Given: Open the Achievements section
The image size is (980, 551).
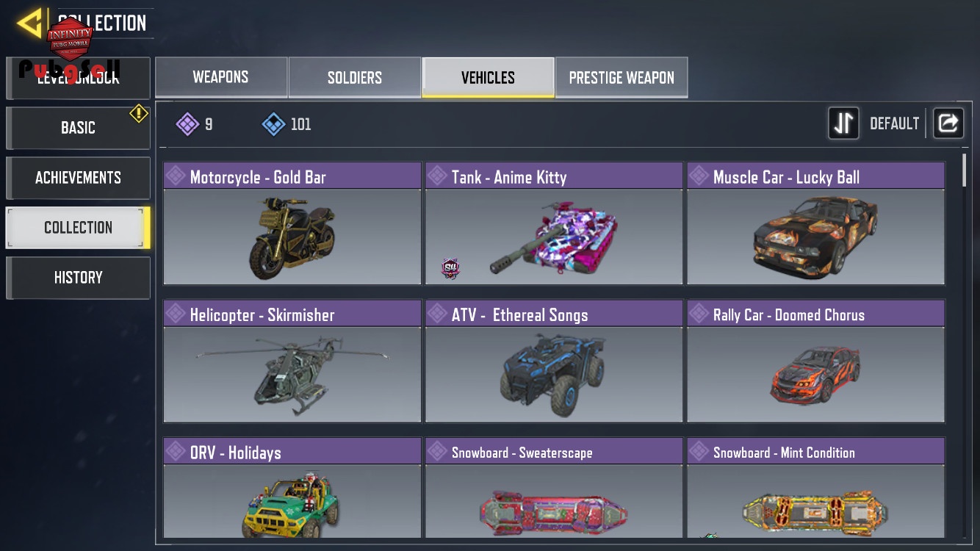Looking at the screenshot, I should point(78,178).
